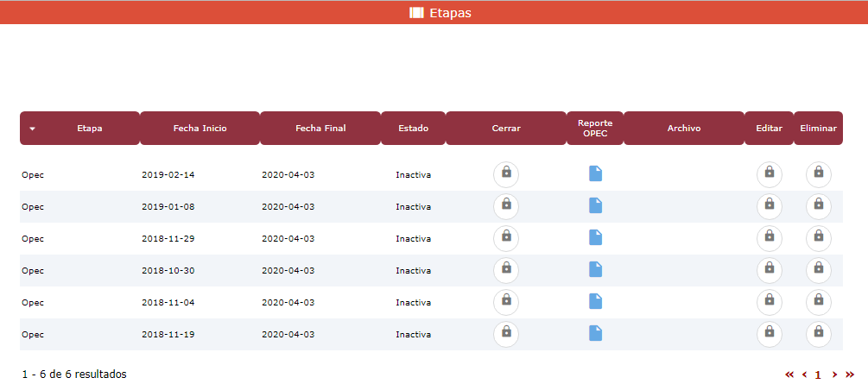Open the Reporte OPEC file for 2018-10-30 row
The image size is (868, 384).
595,269
